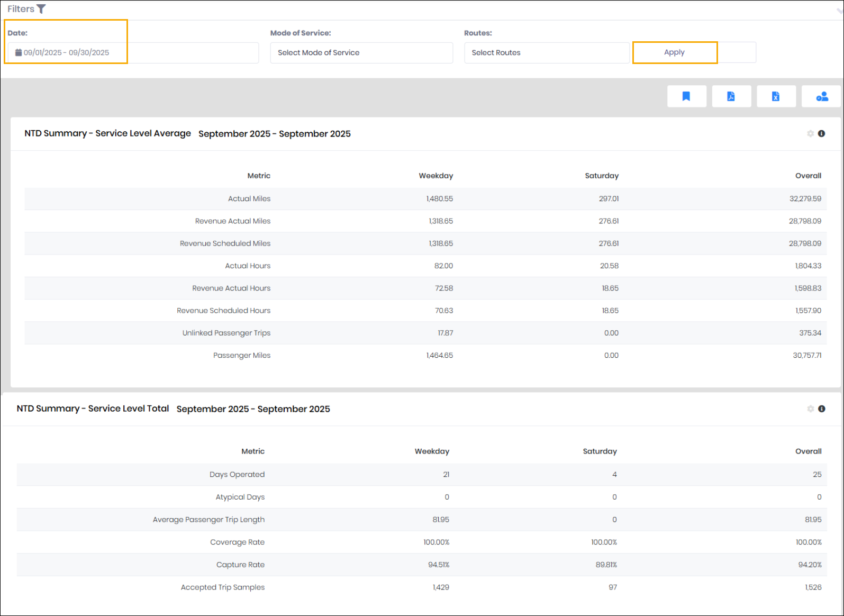Viewport: 844px width, 616px height.
Task: Click the Filters funnel icon
Action: (x=41, y=9)
